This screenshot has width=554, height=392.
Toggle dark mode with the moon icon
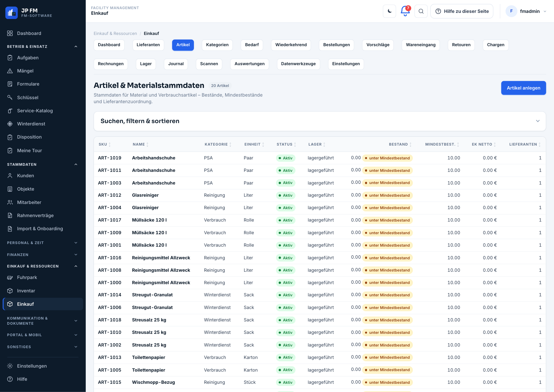(389, 11)
